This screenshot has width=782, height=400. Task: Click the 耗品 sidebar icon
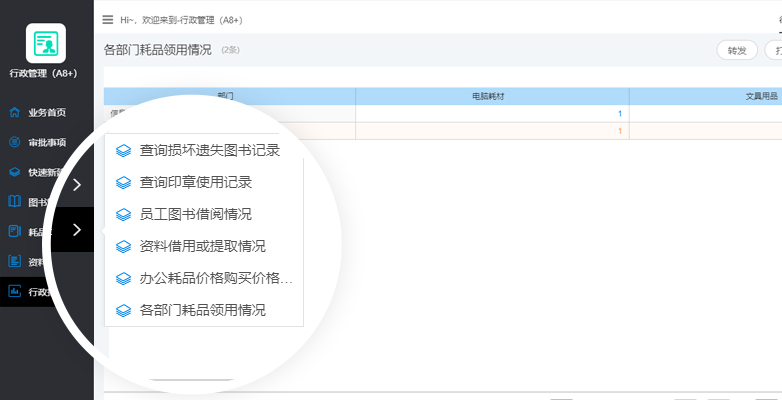pyautogui.click(x=14, y=231)
